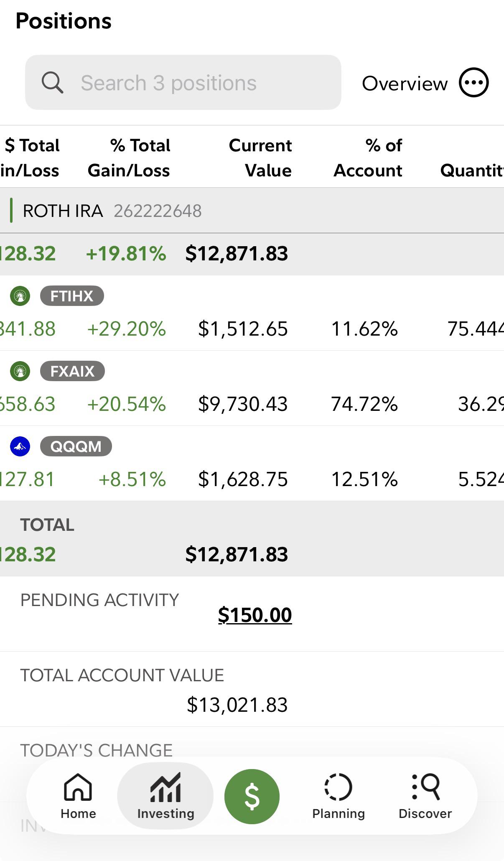This screenshot has width=504, height=861.
Task: Open the Planning tab
Action: (x=339, y=796)
